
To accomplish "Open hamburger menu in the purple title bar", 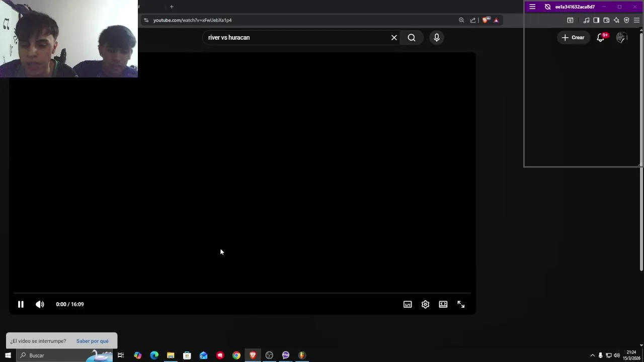I will point(532,7).
